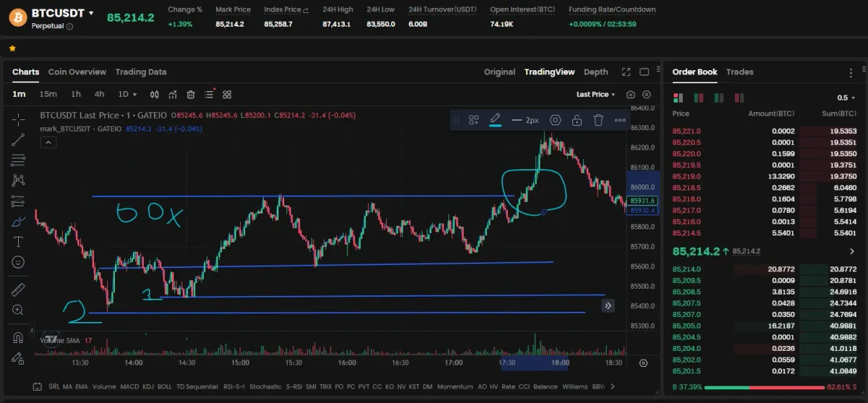This screenshot has height=403, width=868.
Task: Open the emoji icons tool
Action: point(18,261)
